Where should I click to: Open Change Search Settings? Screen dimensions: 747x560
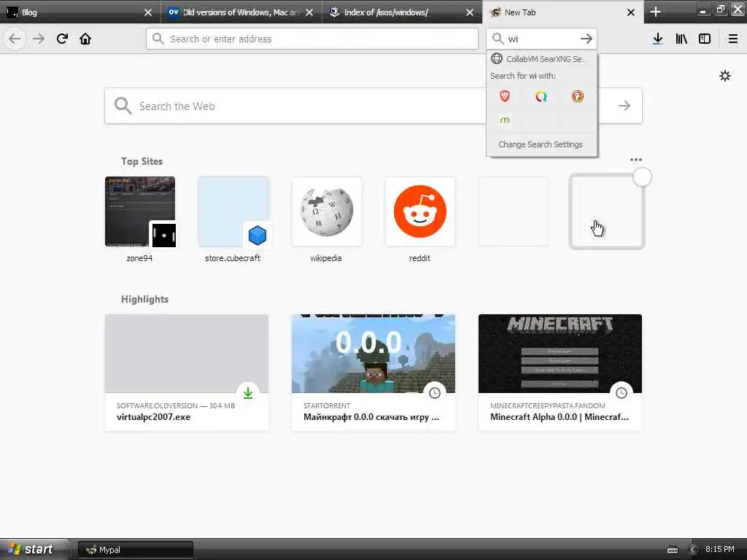(542, 144)
